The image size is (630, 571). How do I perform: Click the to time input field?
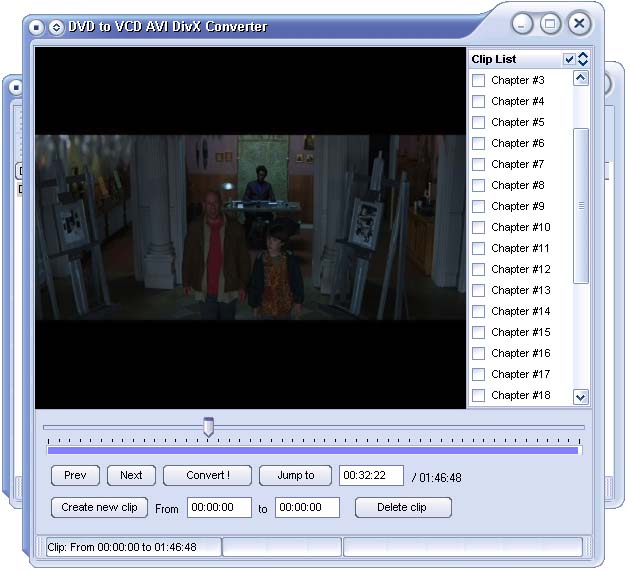point(307,508)
